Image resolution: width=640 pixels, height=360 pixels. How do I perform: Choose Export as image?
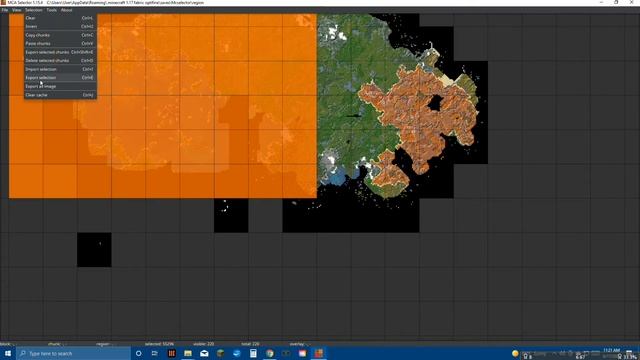tap(60, 87)
